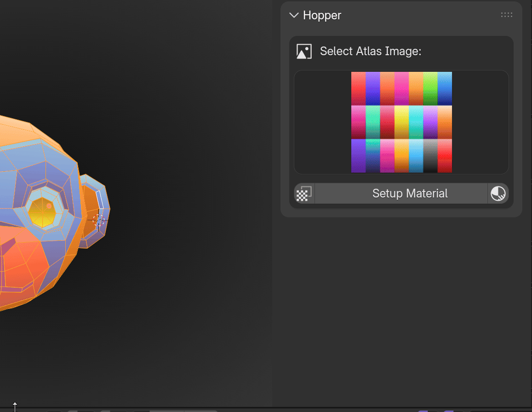Select the top-right blue swatch of the atlas
The width and height of the screenshot is (532, 412).
pos(445,88)
